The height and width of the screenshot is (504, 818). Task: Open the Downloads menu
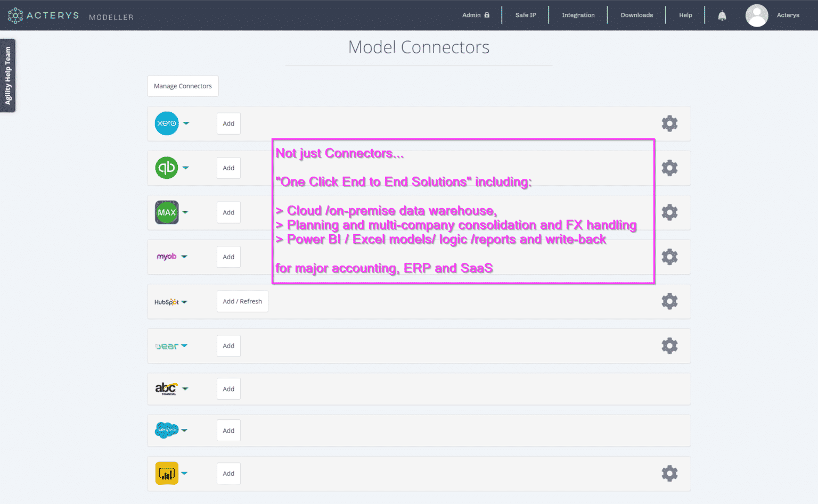[x=636, y=15]
